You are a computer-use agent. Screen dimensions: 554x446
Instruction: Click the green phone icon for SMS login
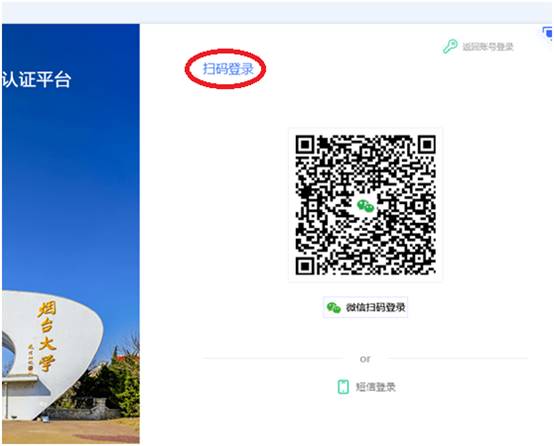click(343, 387)
